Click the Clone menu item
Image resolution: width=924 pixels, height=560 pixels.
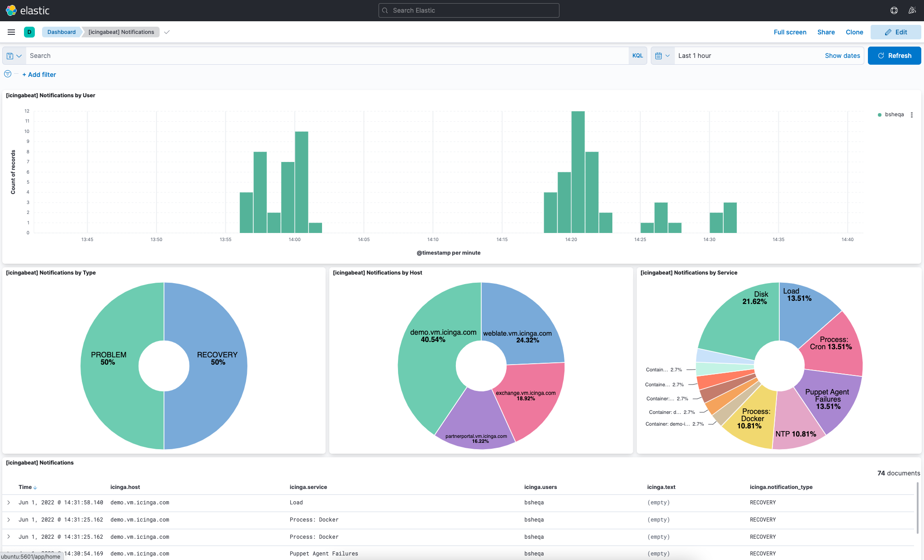(x=854, y=32)
